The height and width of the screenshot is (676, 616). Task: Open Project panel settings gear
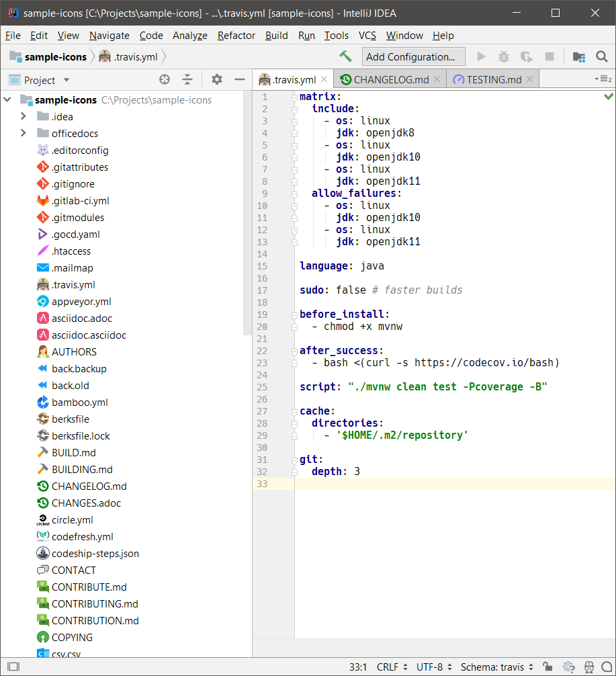216,80
